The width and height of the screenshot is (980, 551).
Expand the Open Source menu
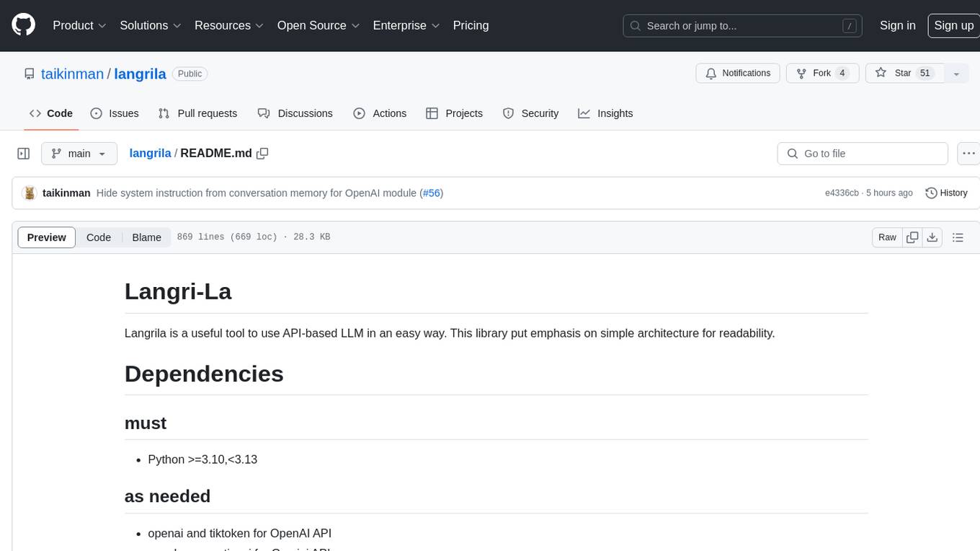coord(318,25)
